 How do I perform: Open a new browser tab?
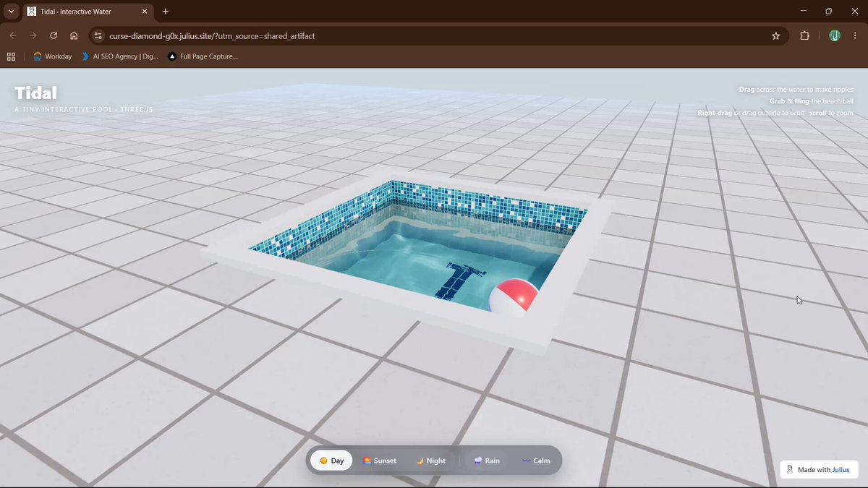pos(166,12)
